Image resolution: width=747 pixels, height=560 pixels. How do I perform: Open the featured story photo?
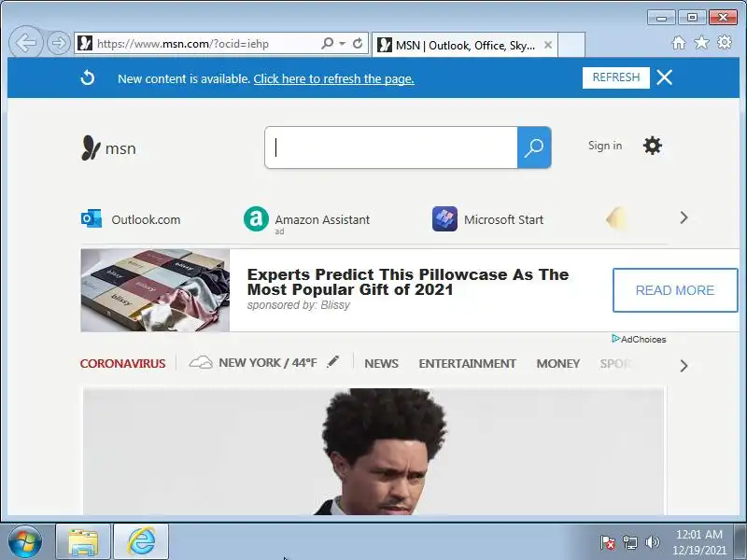click(373, 452)
